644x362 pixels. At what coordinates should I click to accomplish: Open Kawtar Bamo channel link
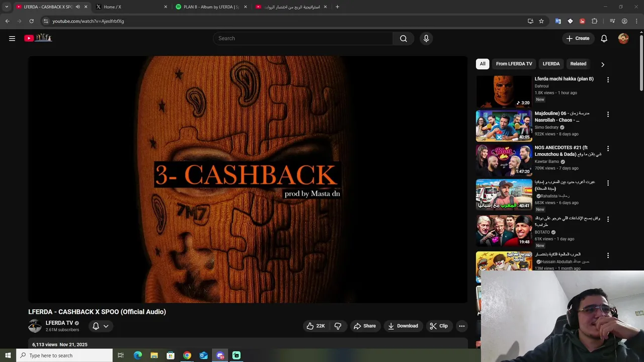pyautogui.click(x=547, y=161)
